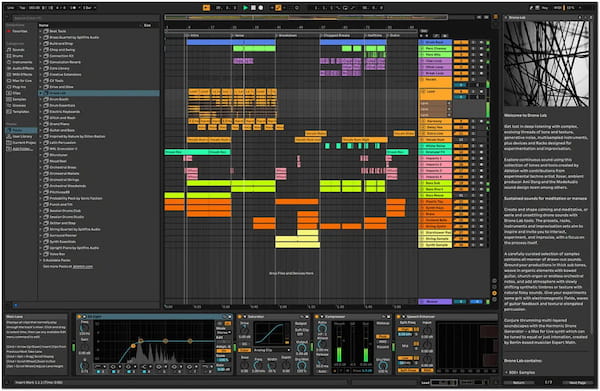The height and width of the screenshot is (391, 600).
Task: Select Samples category in browser
Action: (x=19, y=99)
